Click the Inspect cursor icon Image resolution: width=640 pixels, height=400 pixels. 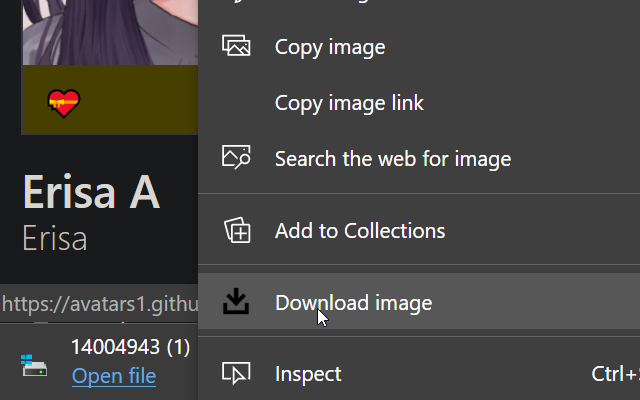coord(236,374)
